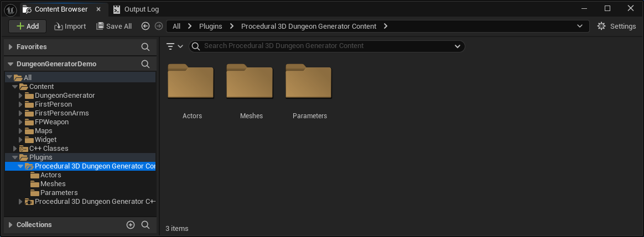Viewport: 644px width, 237px height.
Task: Open chevron after Plugins in breadcrumb
Action: (232, 27)
